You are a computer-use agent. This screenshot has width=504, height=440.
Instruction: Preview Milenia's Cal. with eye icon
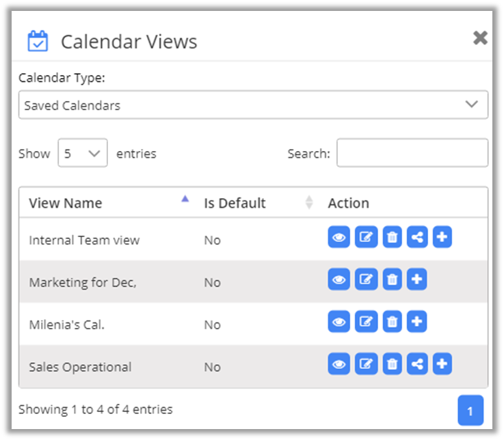[339, 322]
